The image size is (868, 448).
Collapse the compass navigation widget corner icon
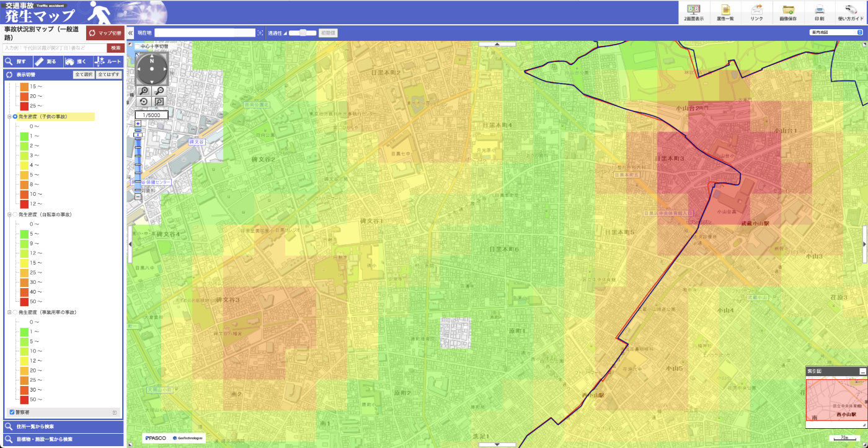coord(138,55)
